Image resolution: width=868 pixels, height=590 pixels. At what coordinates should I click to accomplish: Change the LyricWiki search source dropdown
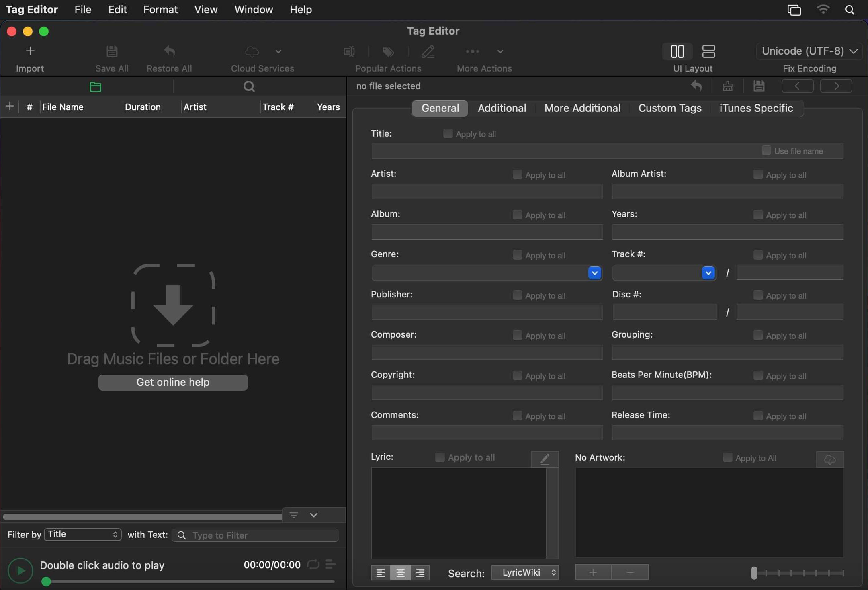[x=525, y=572]
